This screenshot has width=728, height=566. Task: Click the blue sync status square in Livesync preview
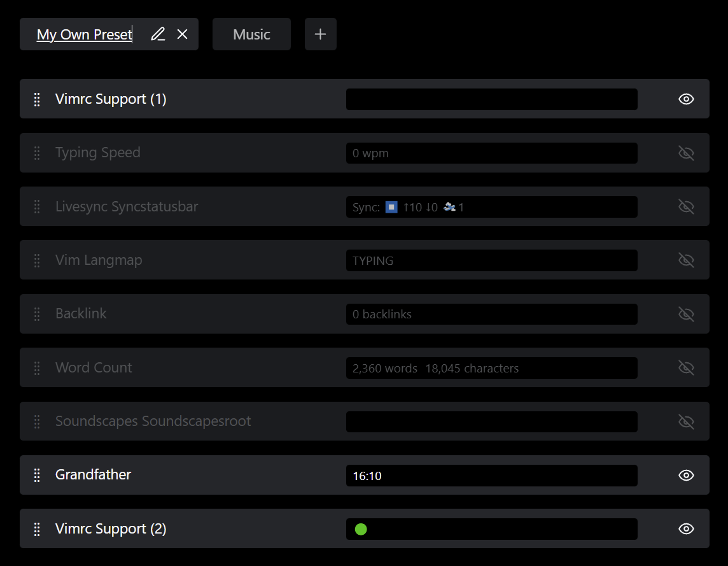(391, 207)
